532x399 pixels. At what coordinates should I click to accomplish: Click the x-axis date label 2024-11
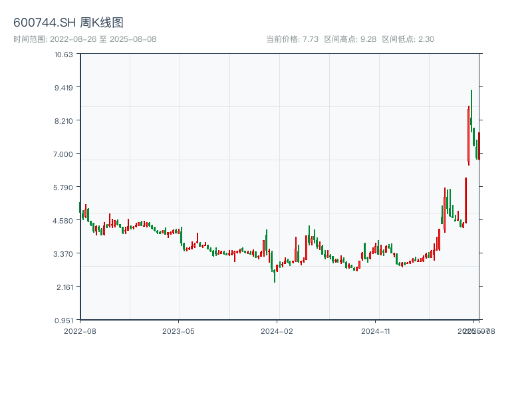[x=376, y=331]
